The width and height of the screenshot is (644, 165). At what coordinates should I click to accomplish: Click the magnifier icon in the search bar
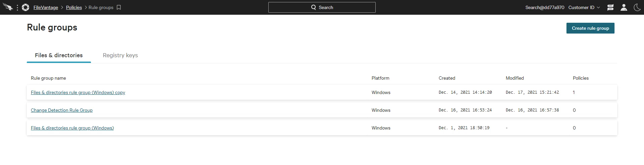click(x=314, y=7)
